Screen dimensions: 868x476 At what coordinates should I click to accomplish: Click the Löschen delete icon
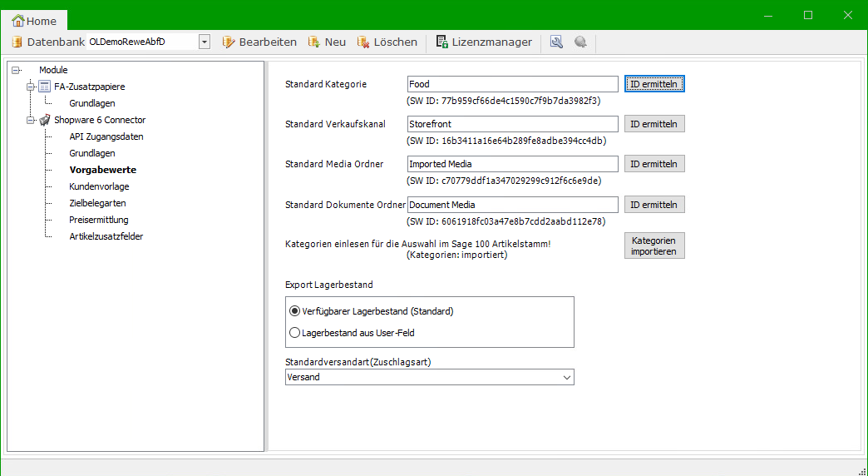[363, 42]
